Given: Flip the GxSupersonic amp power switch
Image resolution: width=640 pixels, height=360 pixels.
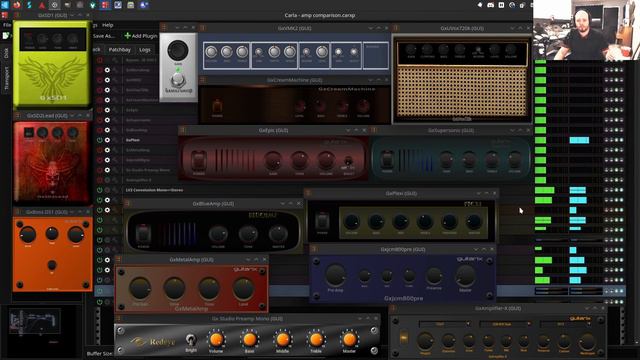Looking at the screenshot, I should [x=387, y=159].
